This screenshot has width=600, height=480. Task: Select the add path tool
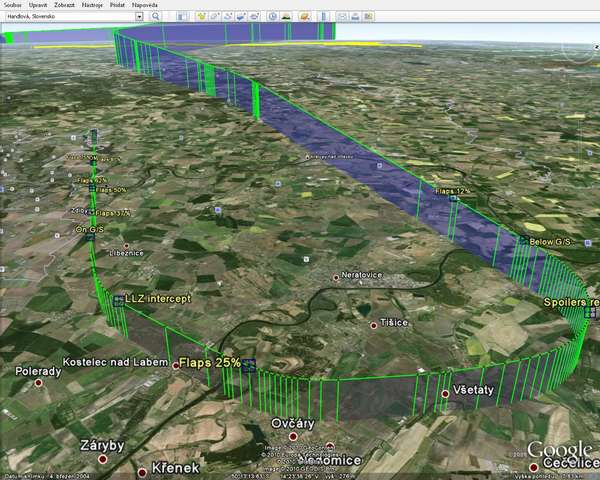(x=231, y=17)
